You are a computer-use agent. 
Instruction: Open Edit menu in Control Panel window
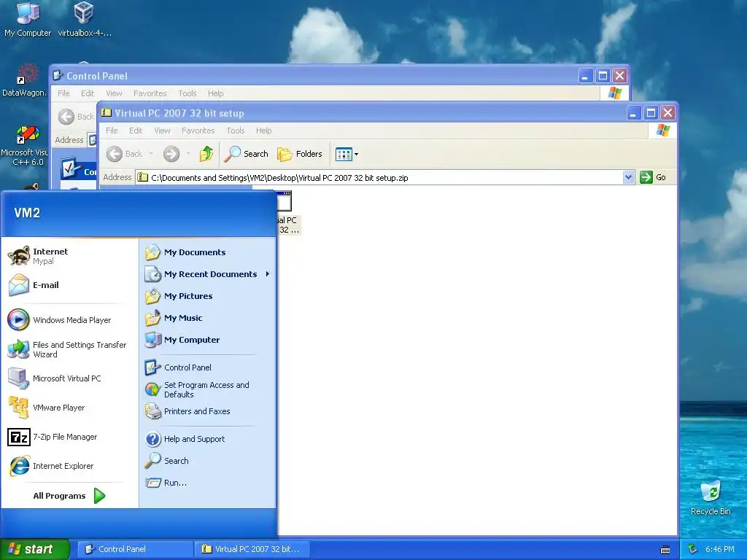pyautogui.click(x=88, y=93)
